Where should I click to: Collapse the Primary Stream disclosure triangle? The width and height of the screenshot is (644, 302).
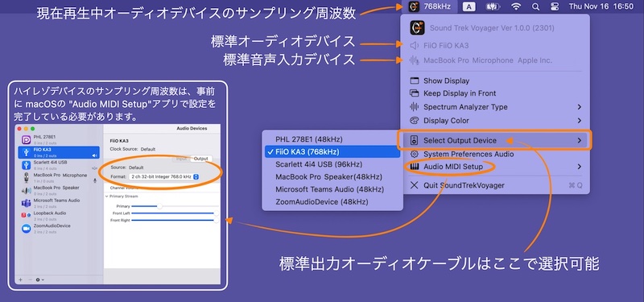click(107, 197)
